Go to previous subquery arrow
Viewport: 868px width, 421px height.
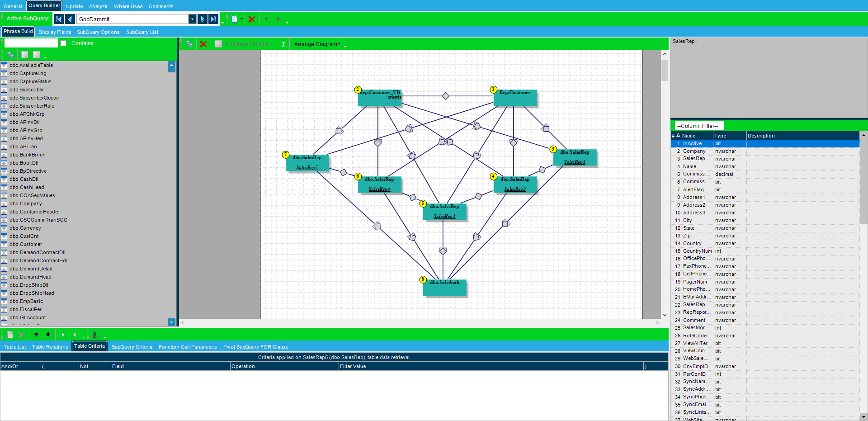pyautogui.click(x=70, y=19)
